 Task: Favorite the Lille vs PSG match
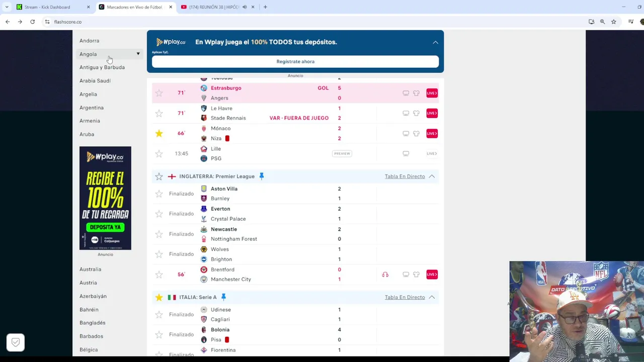coord(159,153)
